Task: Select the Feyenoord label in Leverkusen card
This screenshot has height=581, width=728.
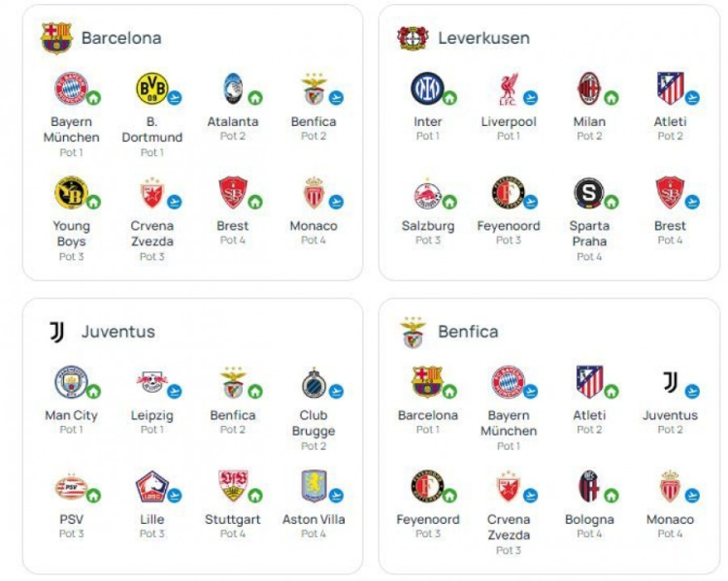Action: point(509,226)
